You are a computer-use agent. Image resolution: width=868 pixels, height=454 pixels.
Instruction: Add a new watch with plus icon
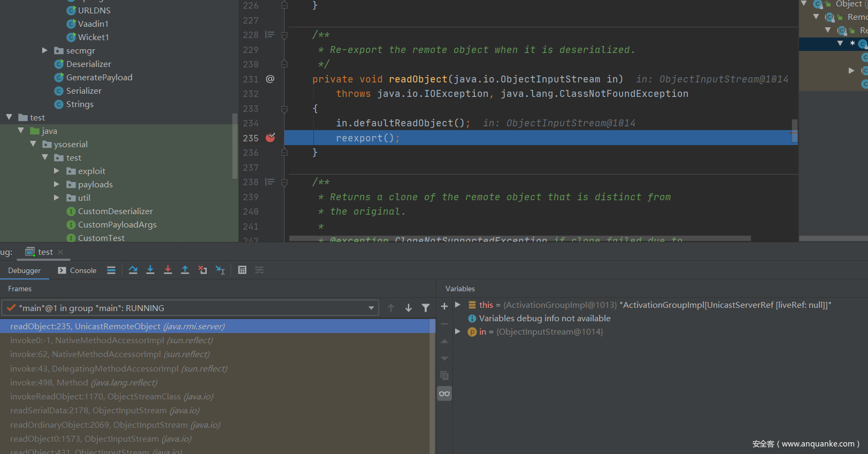click(x=444, y=307)
